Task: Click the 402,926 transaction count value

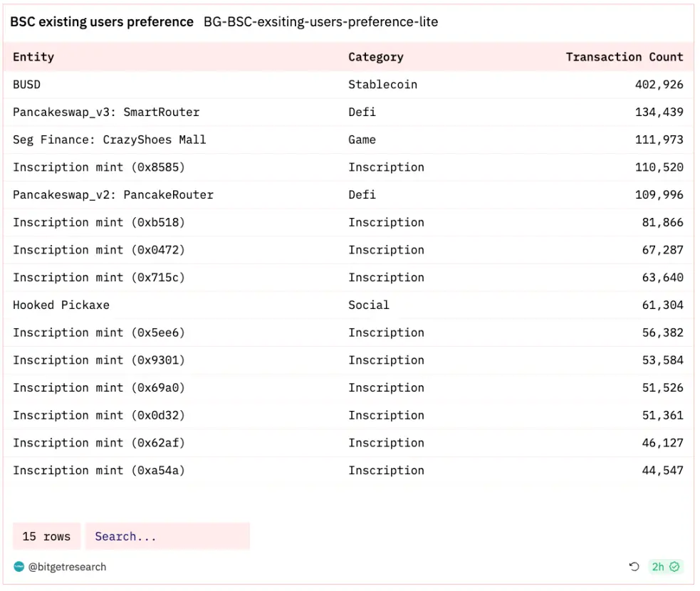Action: (x=659, y=84)
